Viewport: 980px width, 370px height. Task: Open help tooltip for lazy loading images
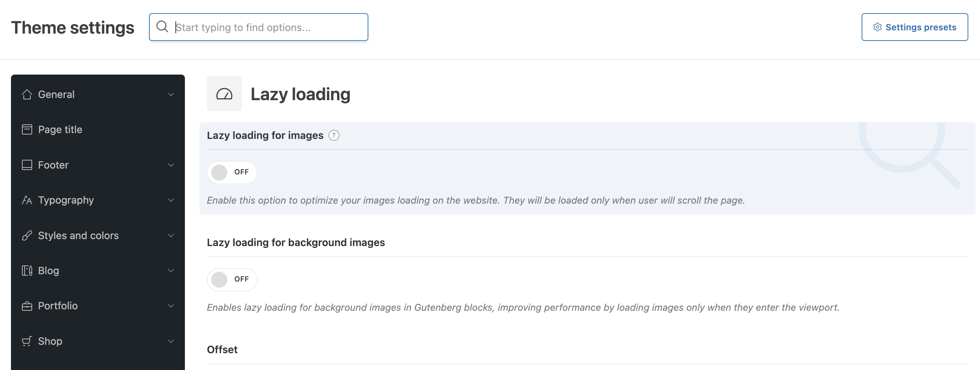click(x=334, y=136)
